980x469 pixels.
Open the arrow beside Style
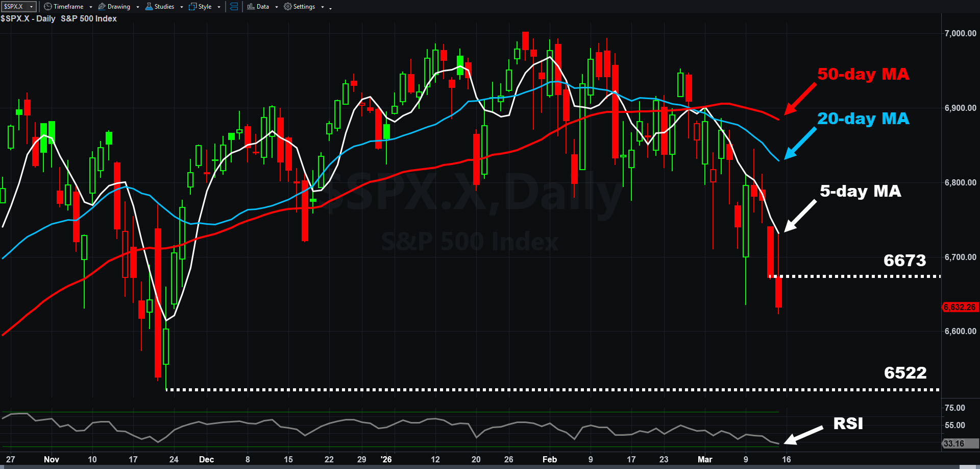click(219, 7)
